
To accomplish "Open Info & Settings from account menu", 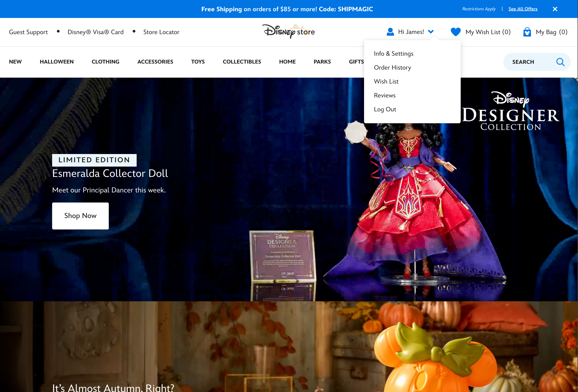I will [x=393, y=53].
